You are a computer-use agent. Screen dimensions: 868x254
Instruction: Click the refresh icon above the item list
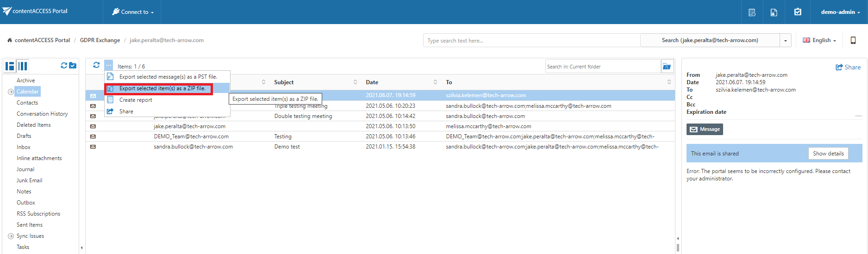pos(96,65)
